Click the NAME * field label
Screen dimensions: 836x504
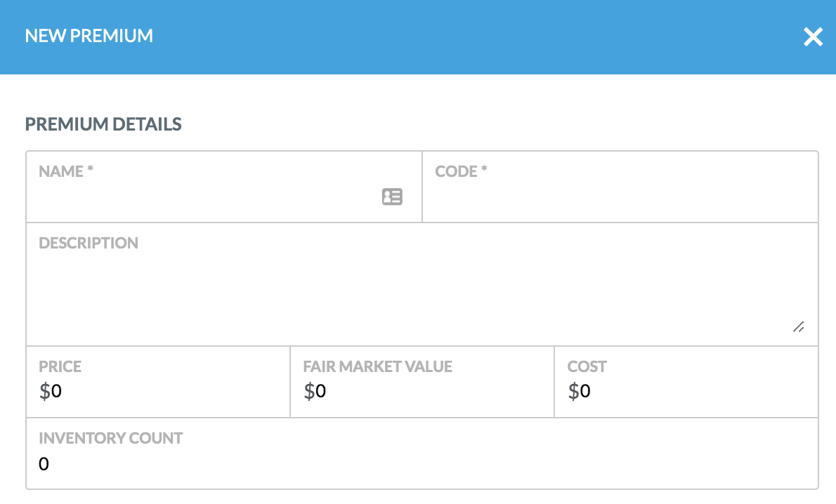pyautogui.click(x=66, y=171)
